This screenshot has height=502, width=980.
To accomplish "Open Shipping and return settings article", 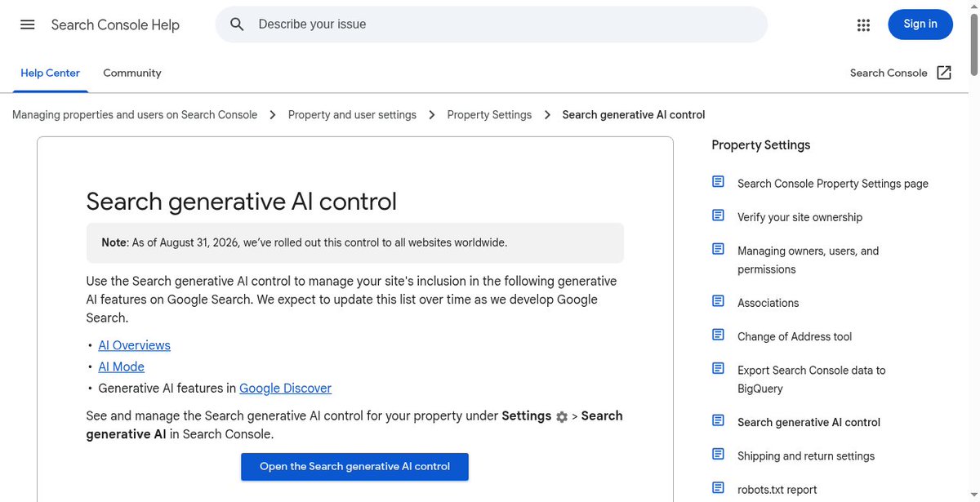I will click(806, 455).
